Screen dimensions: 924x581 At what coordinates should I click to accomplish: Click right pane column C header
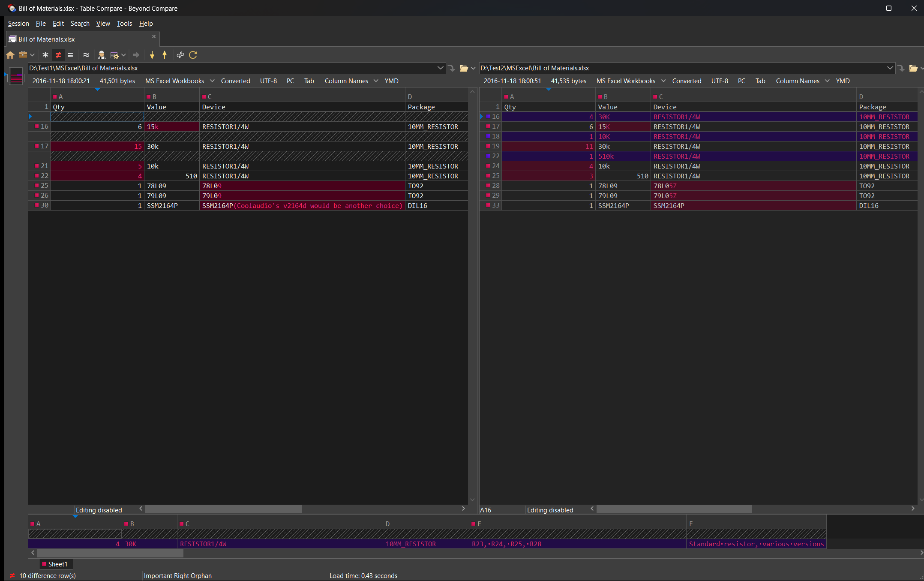coord(753,96)
